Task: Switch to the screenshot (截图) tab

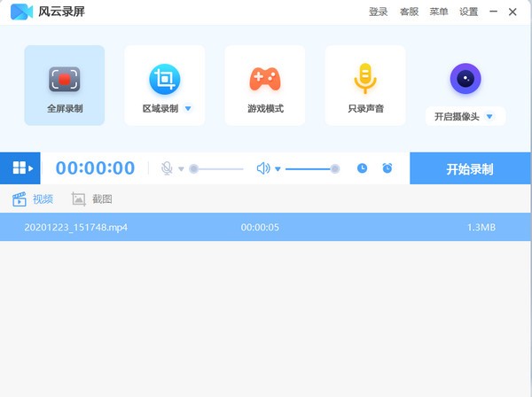Action: [x=92, y=198]
